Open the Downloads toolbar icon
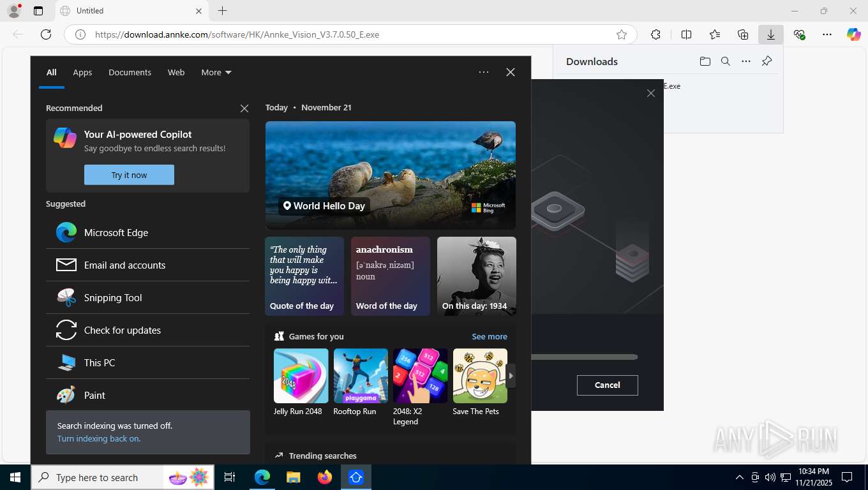This screenshot has height=490, width=868. 771,34
